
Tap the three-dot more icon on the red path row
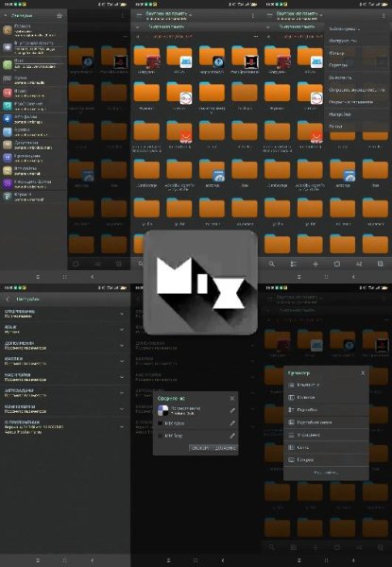(256, 37)
